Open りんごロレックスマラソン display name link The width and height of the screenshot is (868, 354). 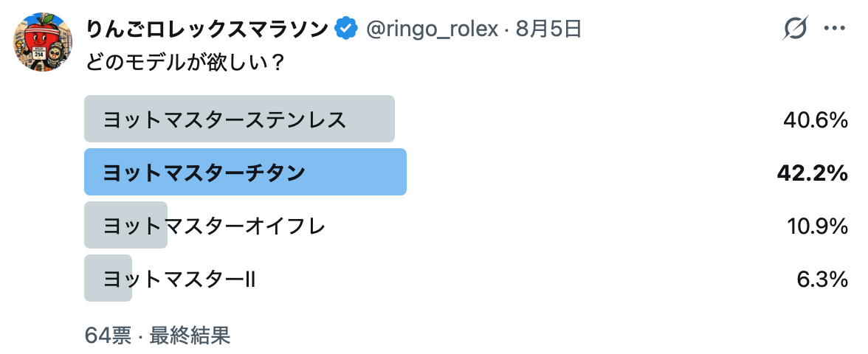208,29
